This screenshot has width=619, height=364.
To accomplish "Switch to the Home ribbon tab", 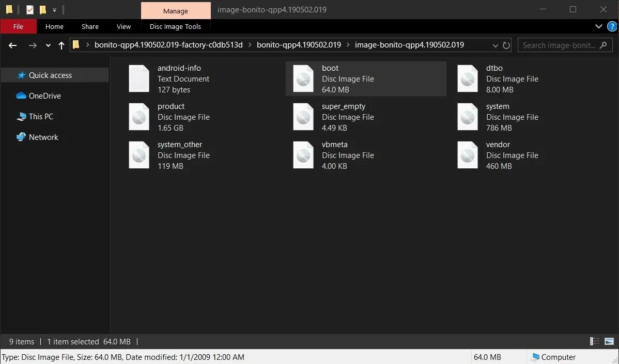I will pyautogui.click(x=54, y=26).
